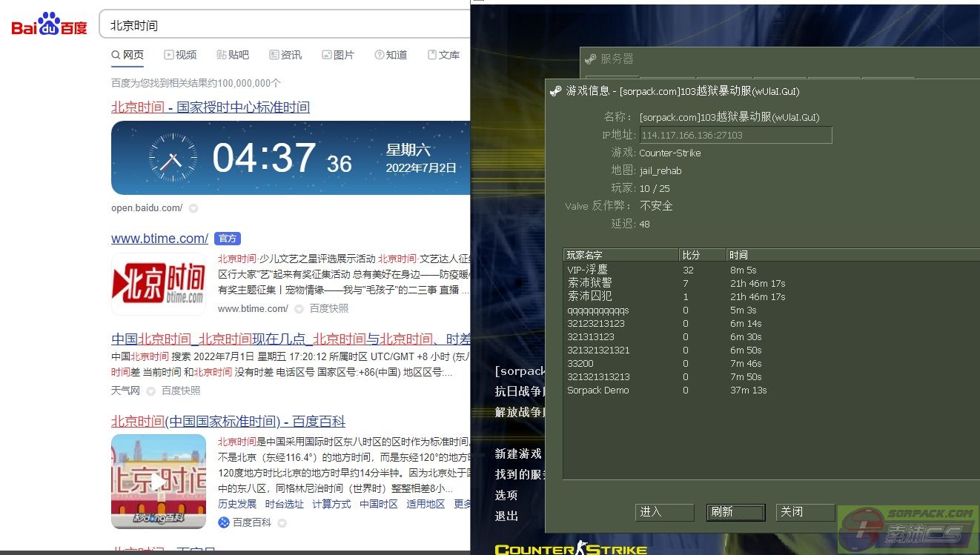Select player row 索沛狱警
The height and width of the screenshot is (555, 980).
coord(772,284)
